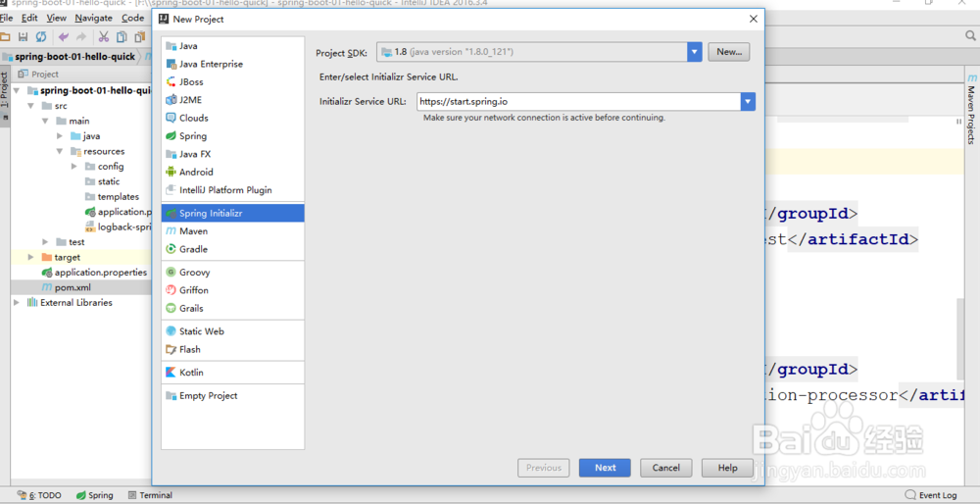Viewport: 980px width, 504px height.
Task: Expand External Libraries node
Action: [17, 303]
